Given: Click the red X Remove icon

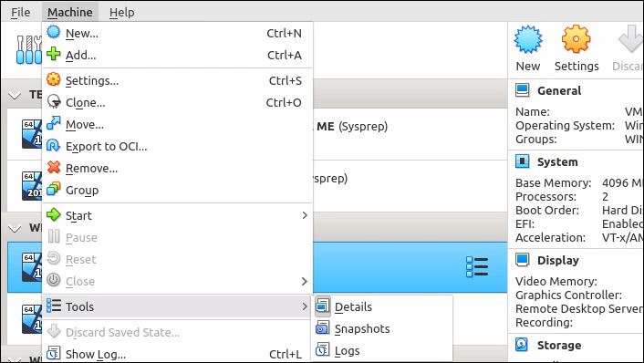Looking at the screenshot, I should point(54,167).
